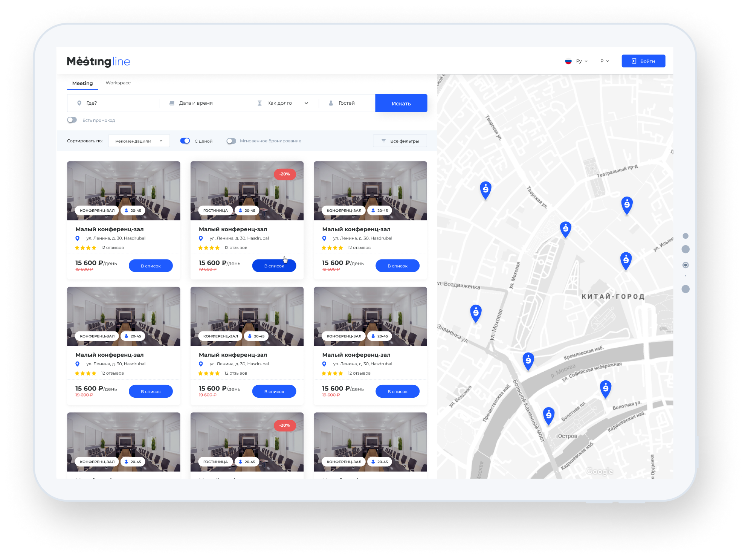Click the location pin icon in Где? field
745x560 pixels.
click(x=79, y=103)
